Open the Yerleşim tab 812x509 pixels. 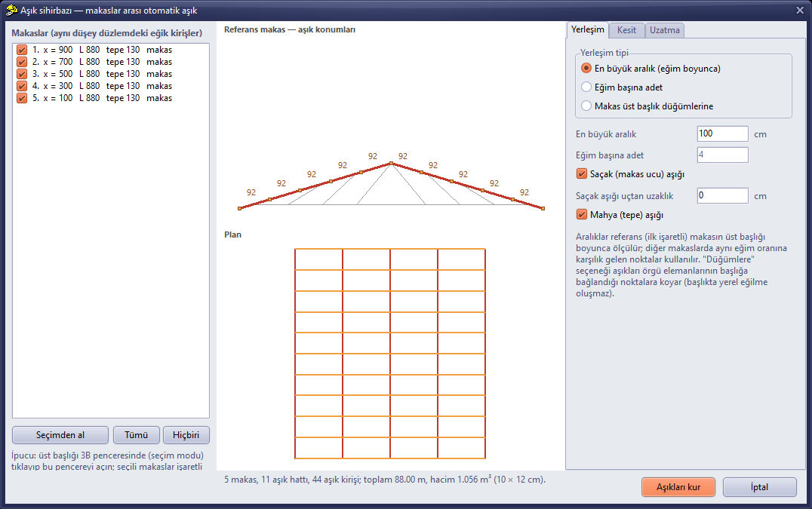[588, 29]
